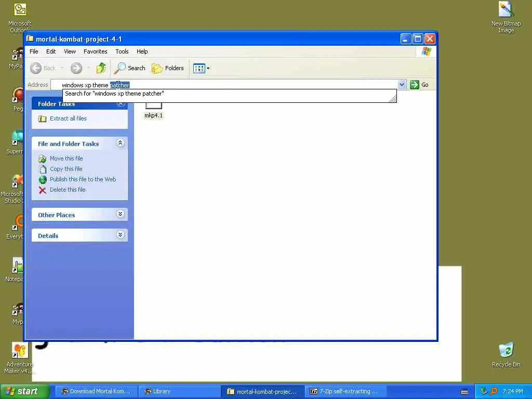Image resolution: width=532 pixels, height=399 pixels.
Task: Collapse the File and Folder Tasks panel
Action: coord(120,143)
